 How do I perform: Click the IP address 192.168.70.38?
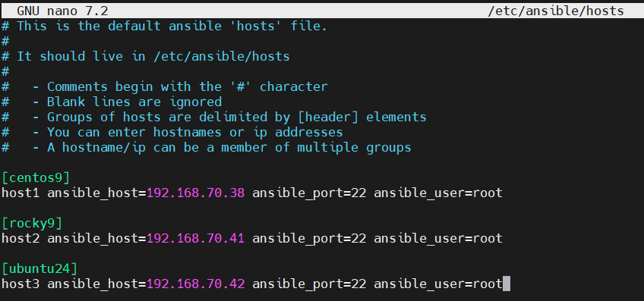196,193
